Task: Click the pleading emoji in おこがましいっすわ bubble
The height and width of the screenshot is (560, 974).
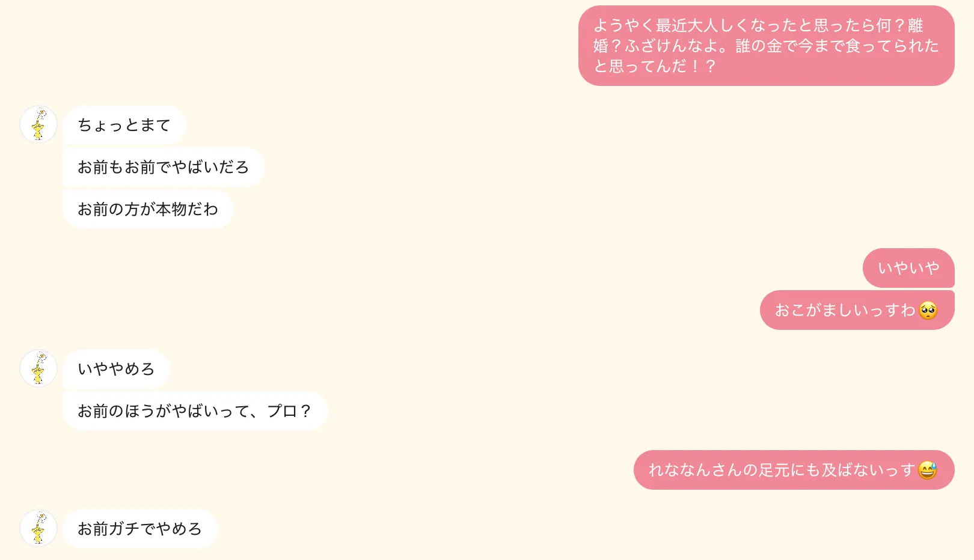Action: click(x=928, y=310)
